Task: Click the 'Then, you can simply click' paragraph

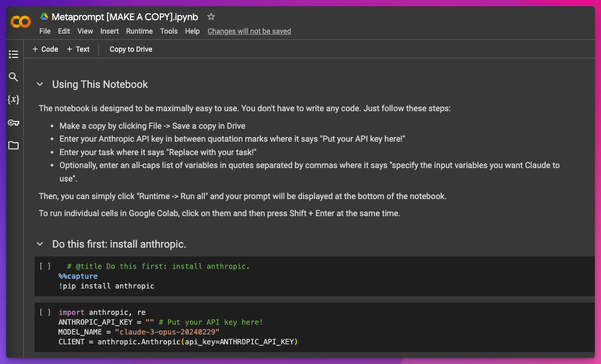Action: 243,196
